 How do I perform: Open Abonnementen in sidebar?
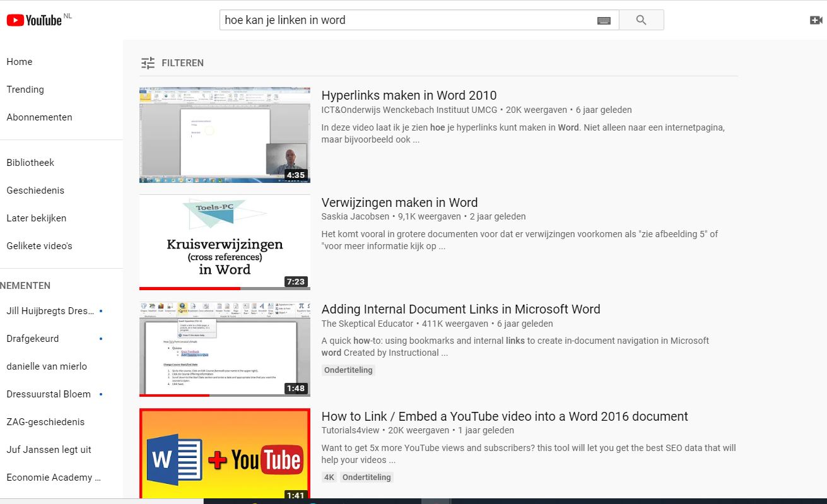click(x=39, y=117)
